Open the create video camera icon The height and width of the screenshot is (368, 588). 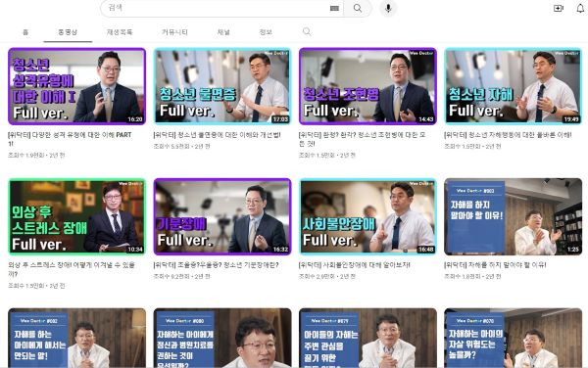click(x=559, y=8)
